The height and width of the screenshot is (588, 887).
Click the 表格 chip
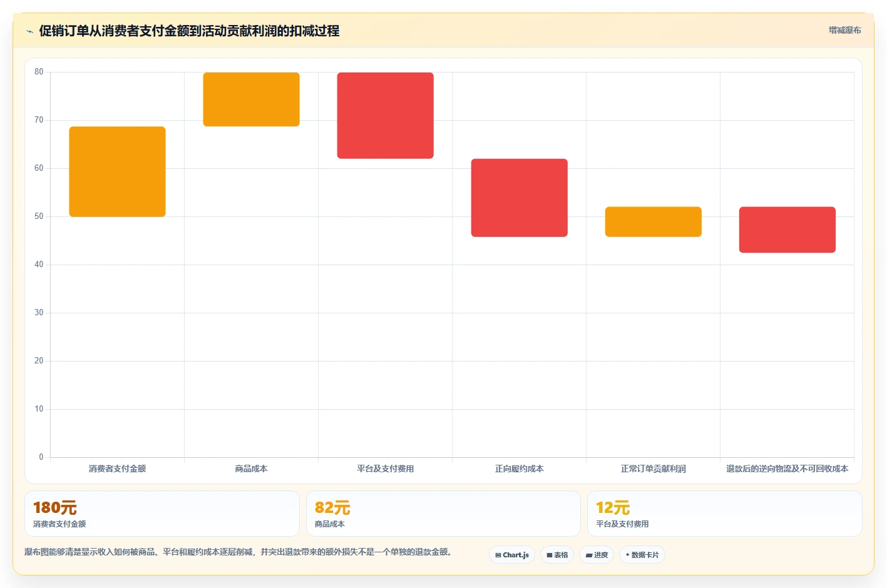(x=557, y=555)
